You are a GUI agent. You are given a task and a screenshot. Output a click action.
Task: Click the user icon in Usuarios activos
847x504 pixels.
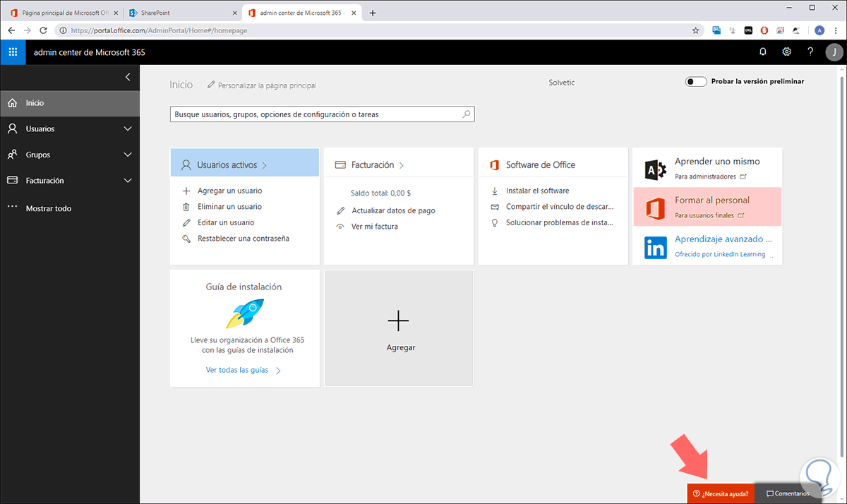coord(186,165)
